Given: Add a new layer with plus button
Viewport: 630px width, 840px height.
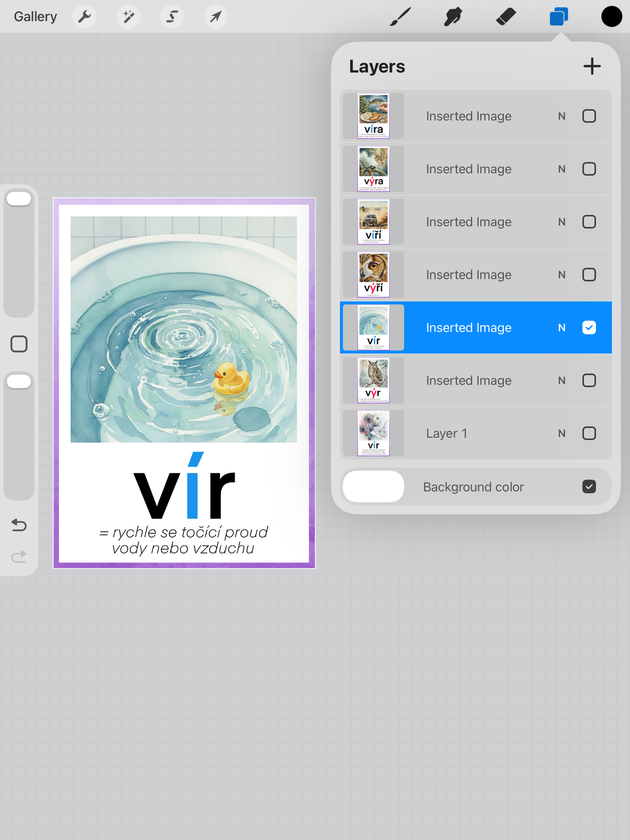Looking at the screenshot, I should click(x=592, y=66).
